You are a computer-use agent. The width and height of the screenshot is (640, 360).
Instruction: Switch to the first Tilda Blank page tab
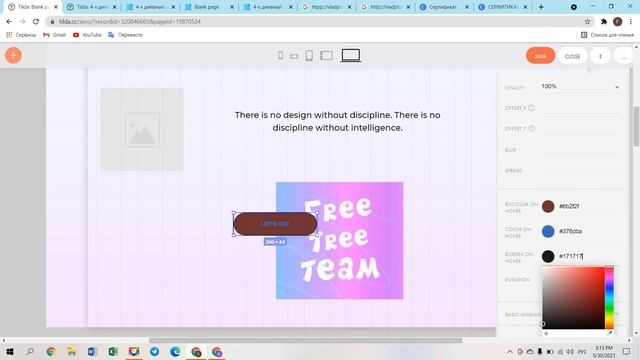tap(32, 7)
